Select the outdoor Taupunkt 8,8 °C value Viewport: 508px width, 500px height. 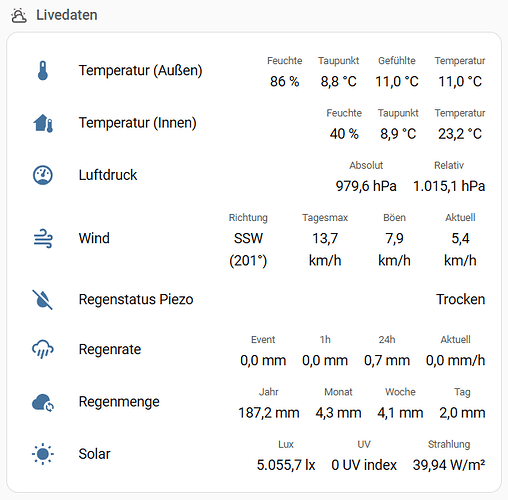[x=339, y=81]
